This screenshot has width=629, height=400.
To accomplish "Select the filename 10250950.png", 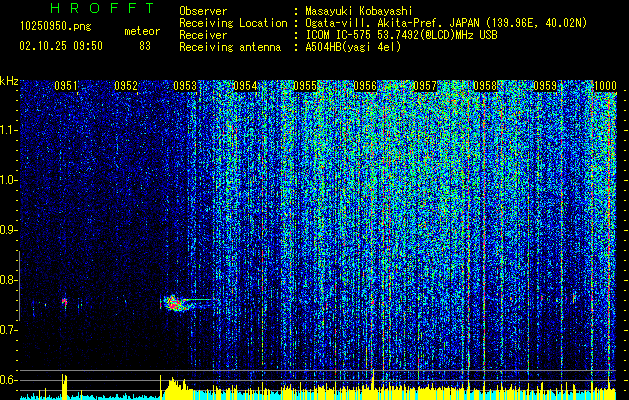I will 55,26.
